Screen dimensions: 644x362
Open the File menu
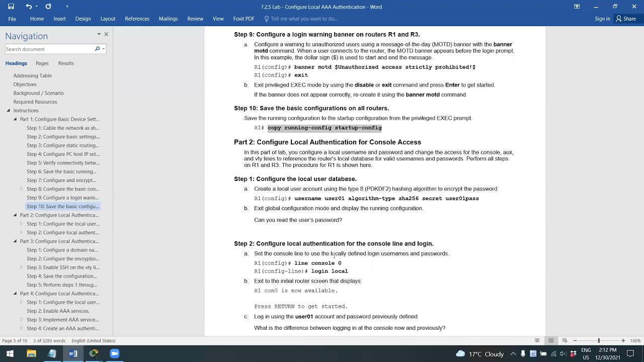click(12, 19)
